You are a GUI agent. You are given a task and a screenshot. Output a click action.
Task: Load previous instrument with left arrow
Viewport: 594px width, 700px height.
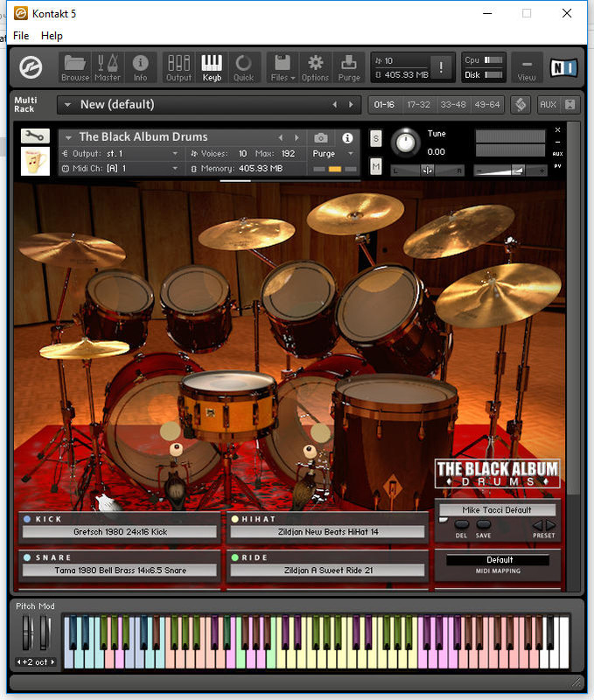[281, 138]
